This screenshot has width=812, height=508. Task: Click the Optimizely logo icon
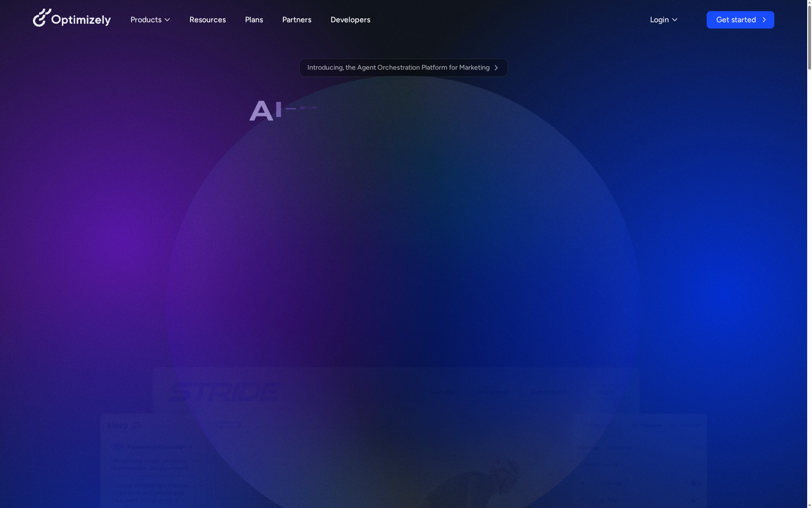point(42,18)
